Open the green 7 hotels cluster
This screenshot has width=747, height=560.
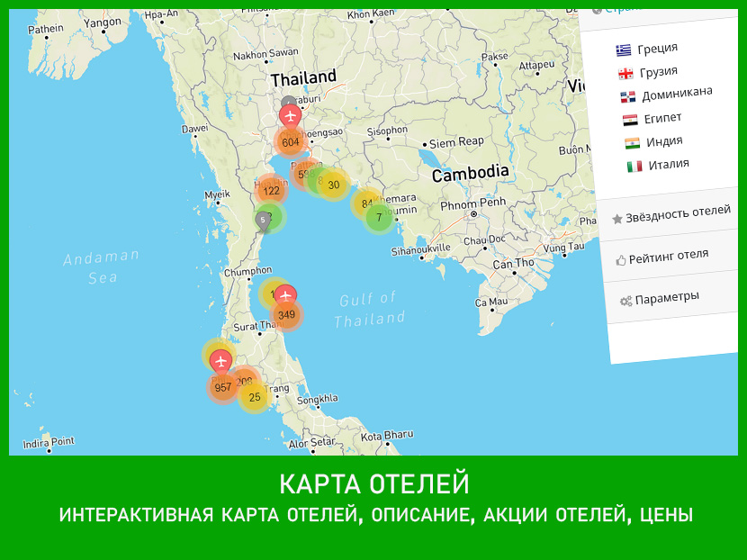[x=380, y=218]
